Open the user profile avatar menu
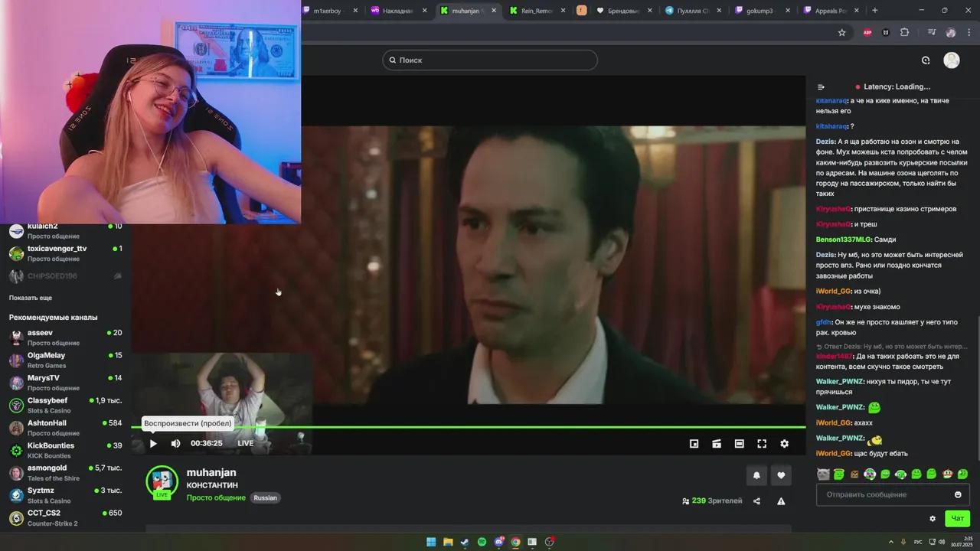980x551 pixels. [952, 60]
